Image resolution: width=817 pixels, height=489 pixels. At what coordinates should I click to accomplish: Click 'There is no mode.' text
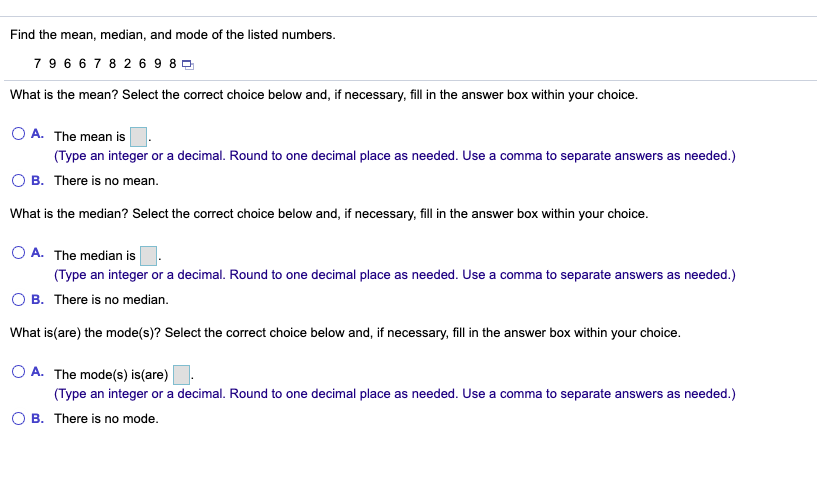coord(106,419)
